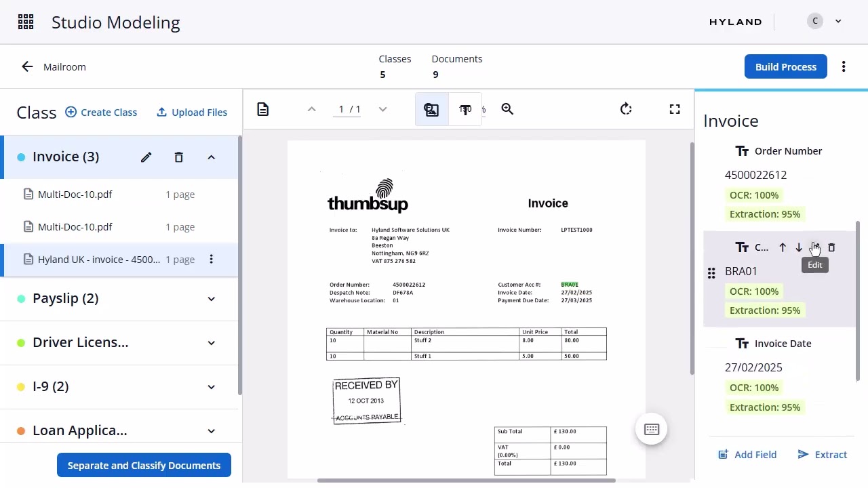Collapse the Invoice class list

point(211,157)
